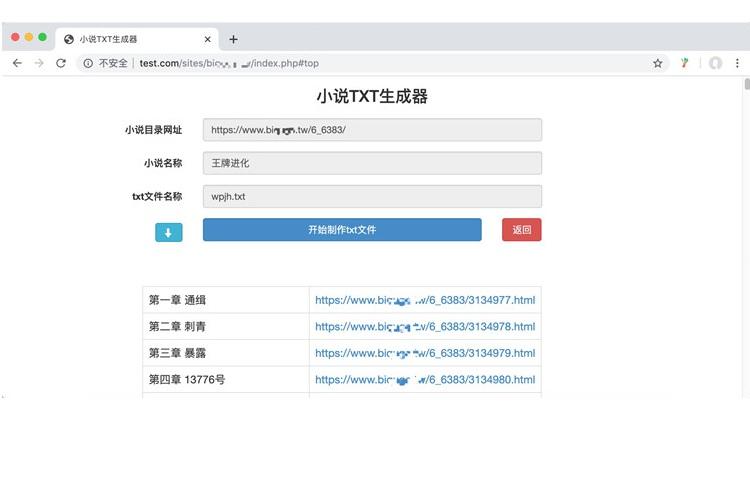Open the Chrome three-dot menu
This screenshot has height=487, width=750.
738,63
